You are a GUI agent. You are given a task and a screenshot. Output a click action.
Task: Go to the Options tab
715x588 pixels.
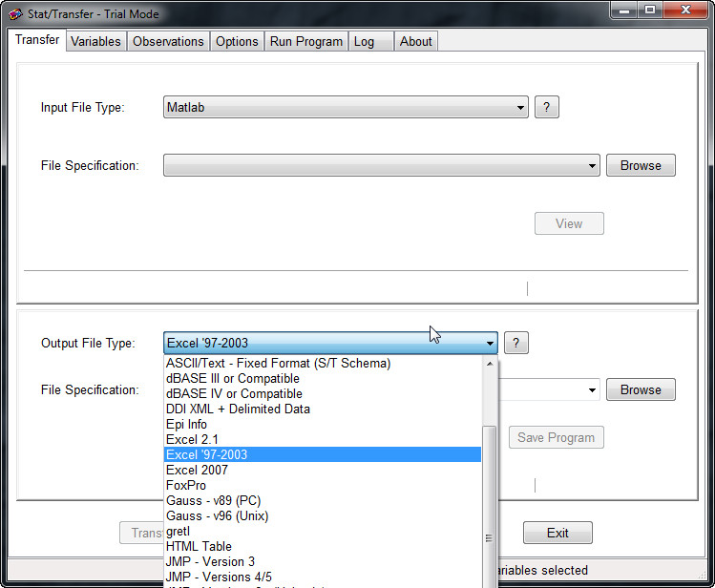(237, 41)
